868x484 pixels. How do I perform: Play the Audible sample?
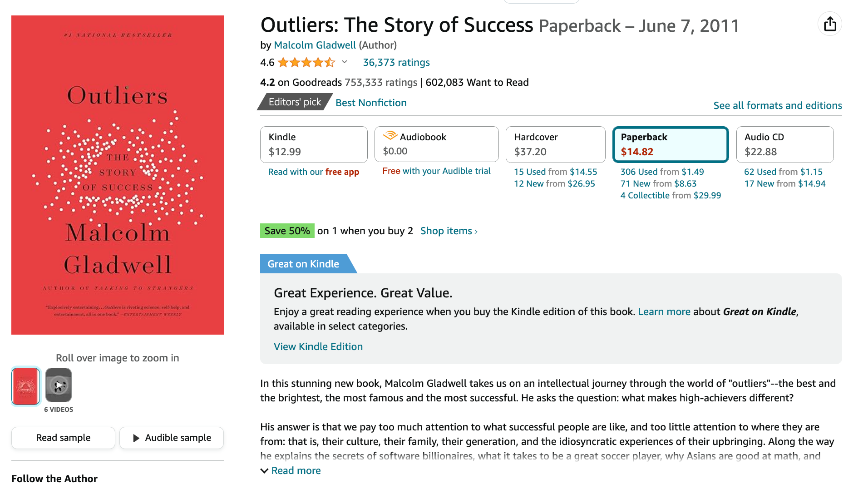point(172,438)
